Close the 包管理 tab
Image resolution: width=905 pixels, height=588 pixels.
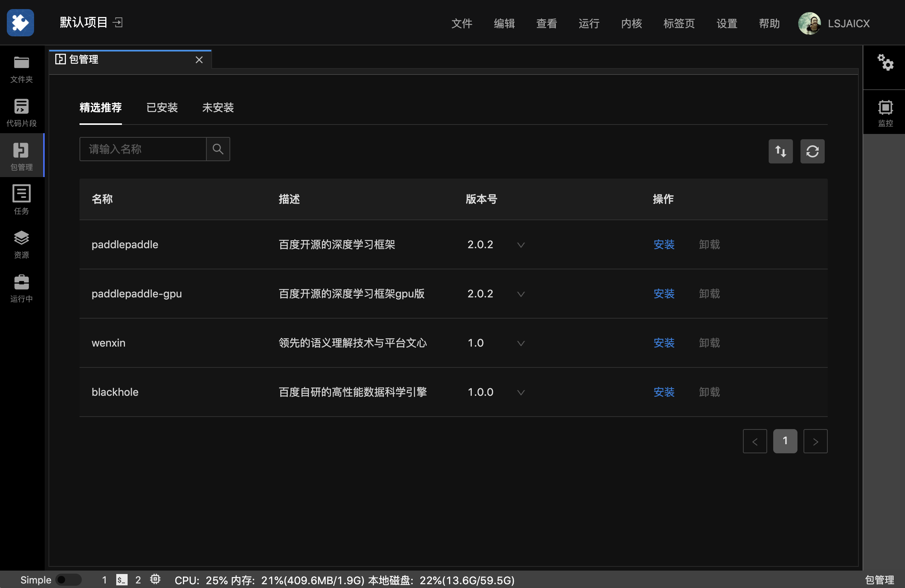click(x=199, y=60)
